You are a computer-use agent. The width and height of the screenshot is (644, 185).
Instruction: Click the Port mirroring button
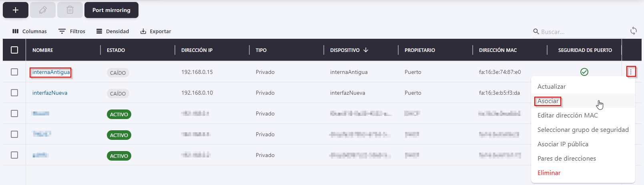coord(111,10)
